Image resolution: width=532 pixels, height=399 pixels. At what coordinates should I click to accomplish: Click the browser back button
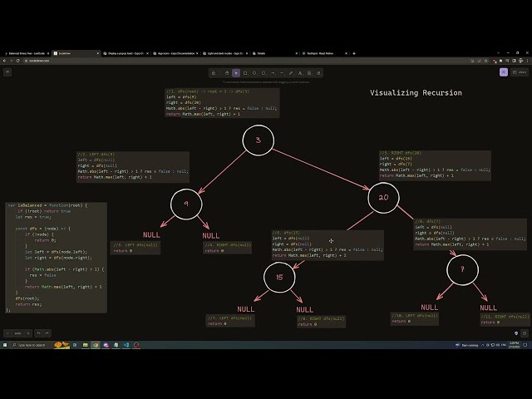(4, 61)
